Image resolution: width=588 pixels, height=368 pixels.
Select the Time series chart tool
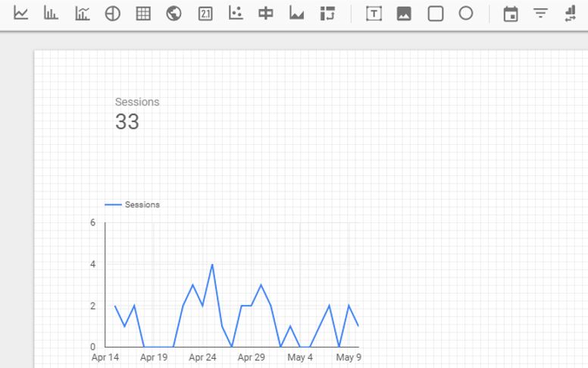click(x=21, y=14)
